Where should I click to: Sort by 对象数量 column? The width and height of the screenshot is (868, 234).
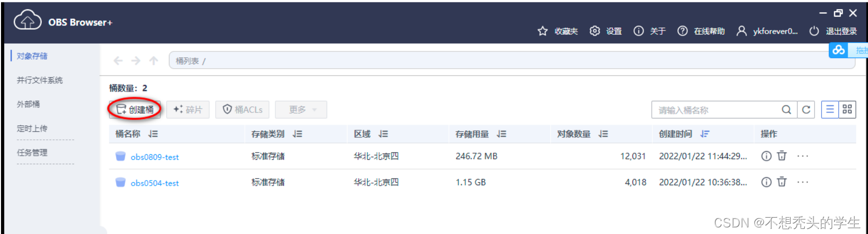point(603,134)
